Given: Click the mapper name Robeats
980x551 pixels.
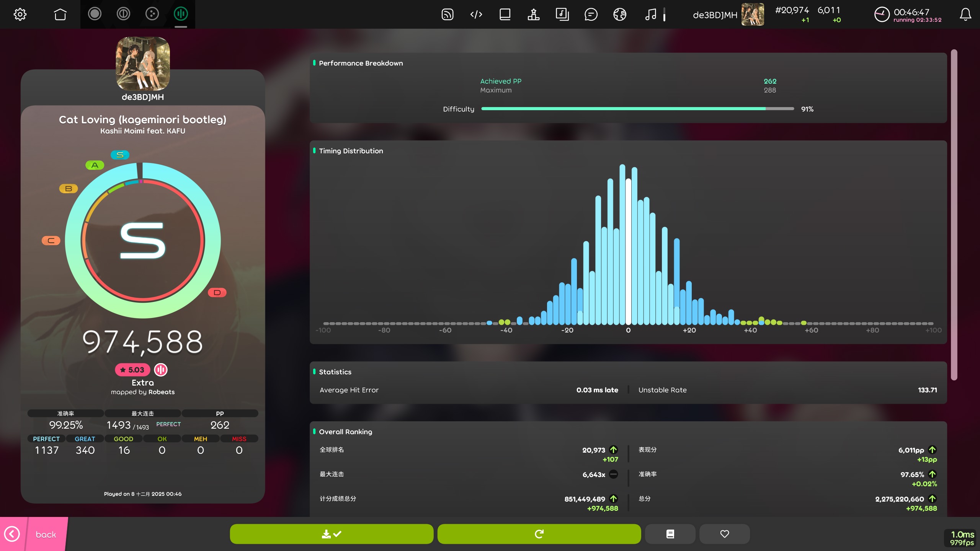Looking at the screenshot, I should pos(162,392).
